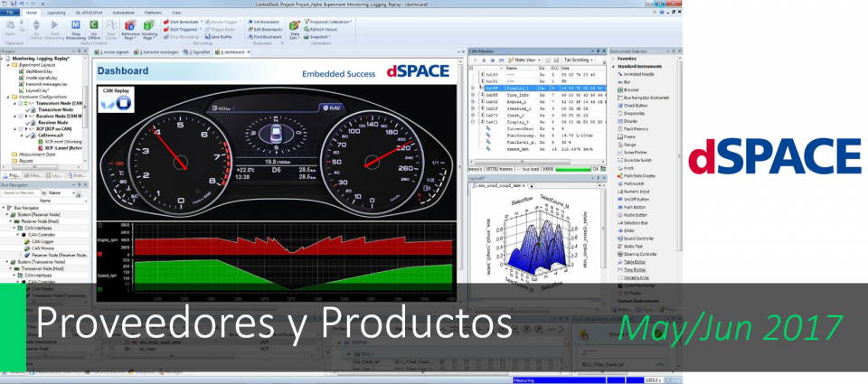Click Save icon in quick access toolbar
Viewport: 868px width, 384px height.
pyautogui.click(x=15, y=3)
